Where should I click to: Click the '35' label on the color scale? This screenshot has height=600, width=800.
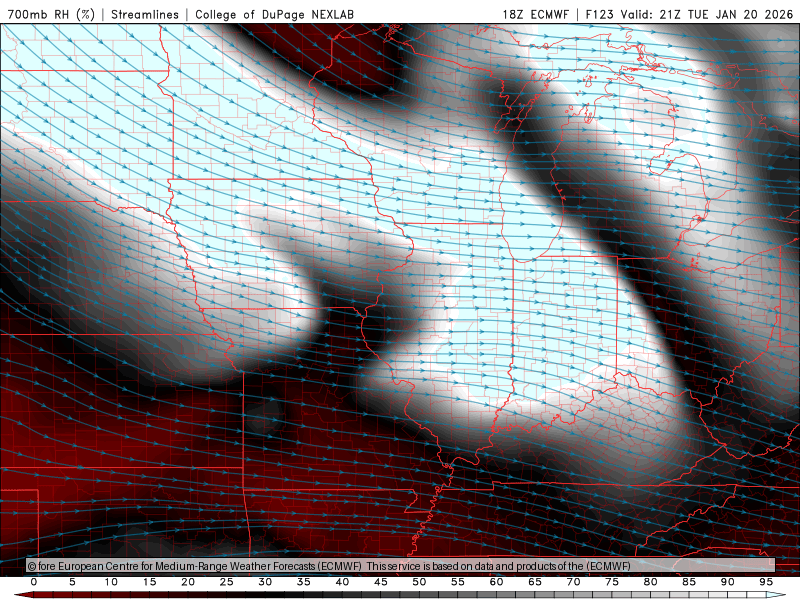pyautogui.click(x=304, y=582)
